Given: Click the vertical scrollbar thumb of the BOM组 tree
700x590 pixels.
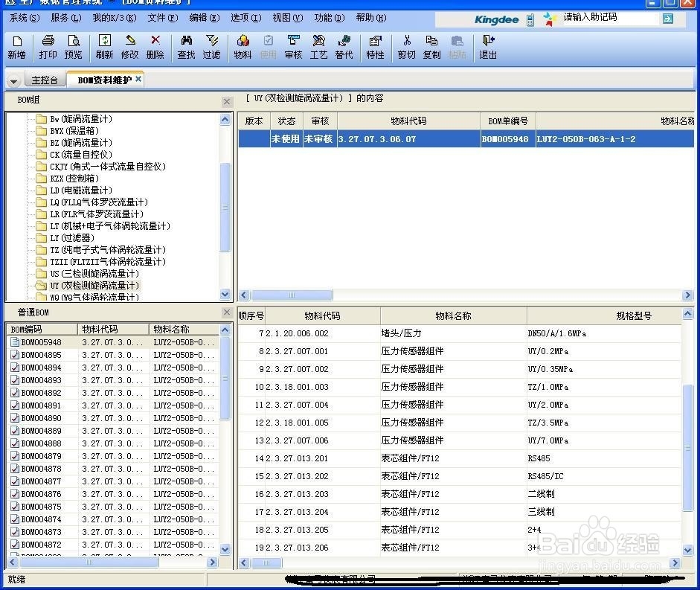Looking at the screenshot, I should coord(225,208).
